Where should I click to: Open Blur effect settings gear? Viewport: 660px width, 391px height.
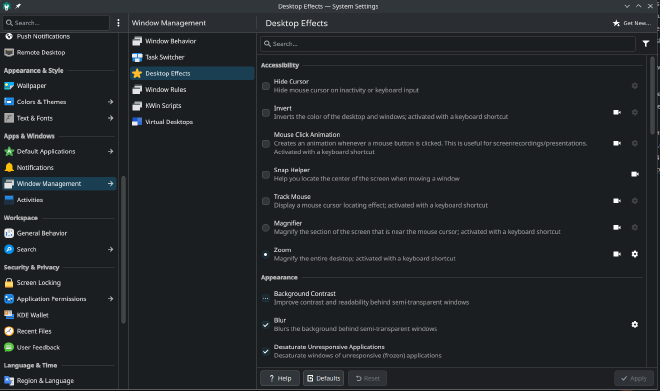click(635, 325)
